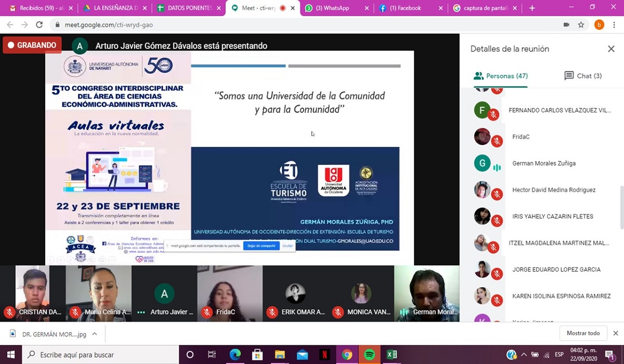Select Hector David Medina Rodriguez participant
The width and height of the screenshot is (624, 364).
[542, 190]
